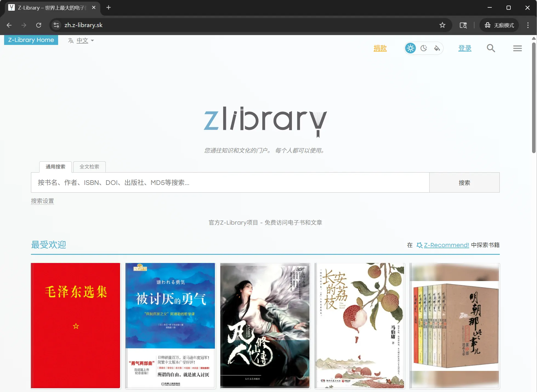537x392 pixels.
Task: Minimize the browser window
Action: click(490, 7)
